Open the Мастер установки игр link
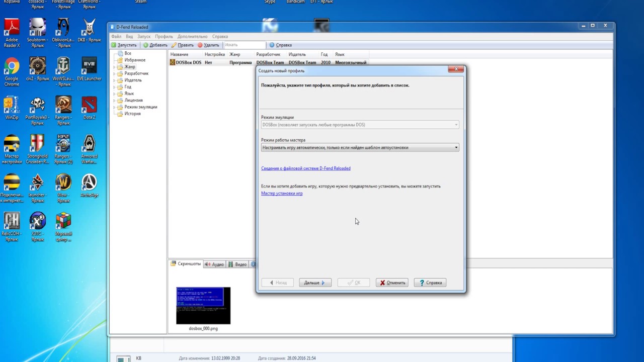Viewport: 644px width, 362px height. (282, 194)
